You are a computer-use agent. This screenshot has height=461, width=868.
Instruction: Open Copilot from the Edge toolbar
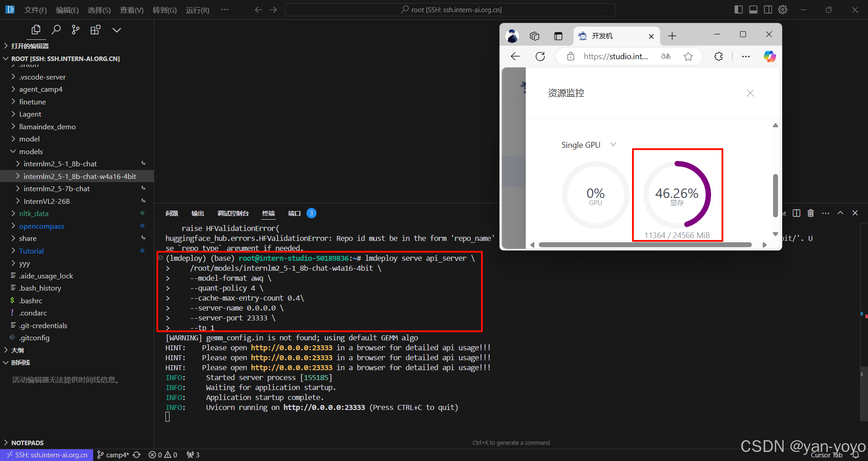click(x=770, y=56)
